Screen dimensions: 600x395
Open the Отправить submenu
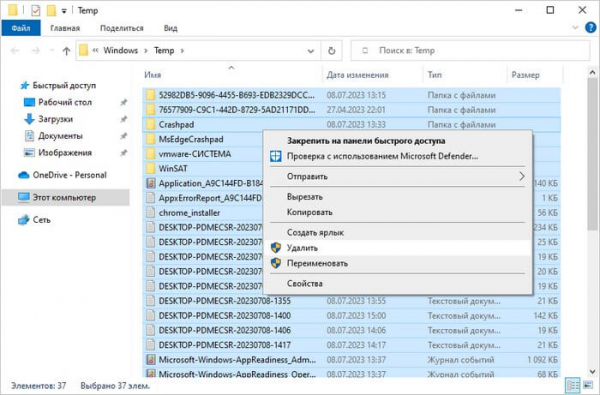pyautogui.click(x=398, y=176)
